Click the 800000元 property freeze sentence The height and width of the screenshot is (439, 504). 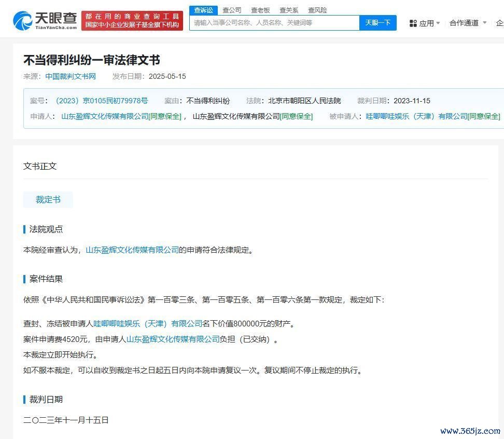click(x=159, y=323)
